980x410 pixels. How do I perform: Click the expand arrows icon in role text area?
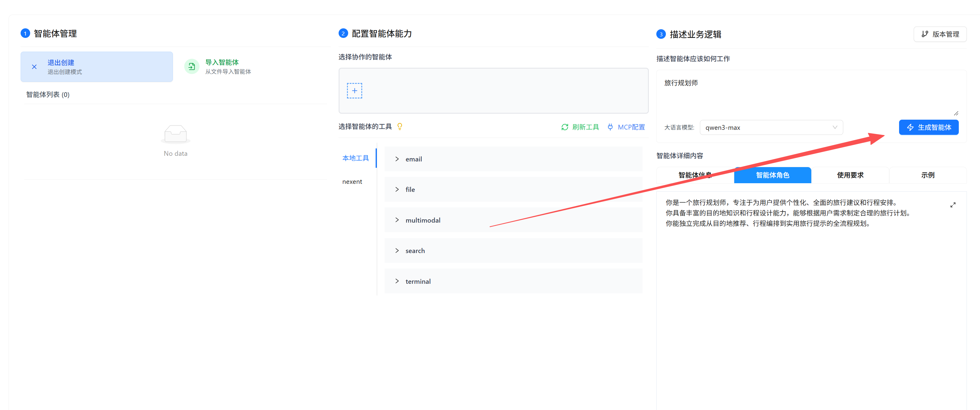coord(953,205)
